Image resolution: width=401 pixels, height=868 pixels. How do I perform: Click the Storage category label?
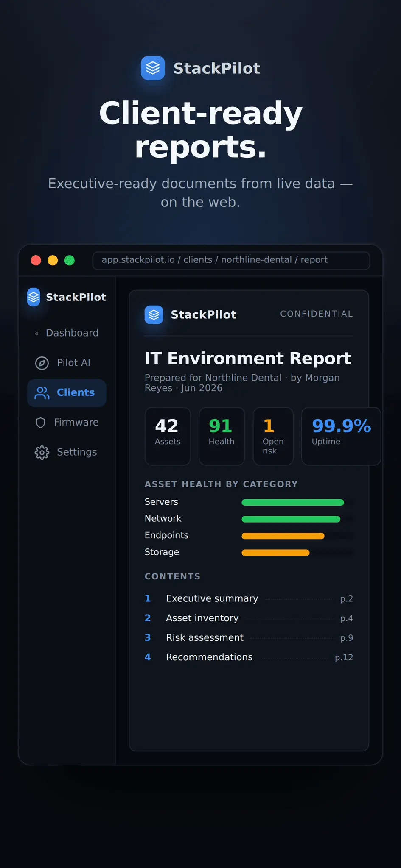(x=162, y=552)
